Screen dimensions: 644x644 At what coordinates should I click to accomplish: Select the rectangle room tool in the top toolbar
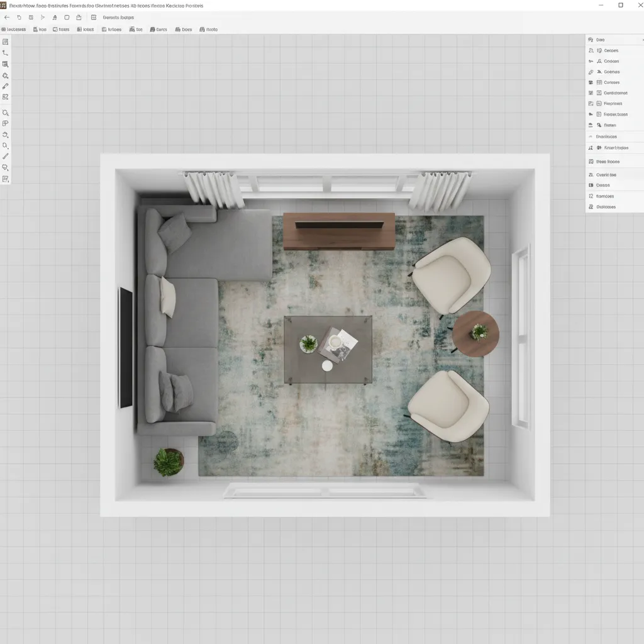coord(66,18)
